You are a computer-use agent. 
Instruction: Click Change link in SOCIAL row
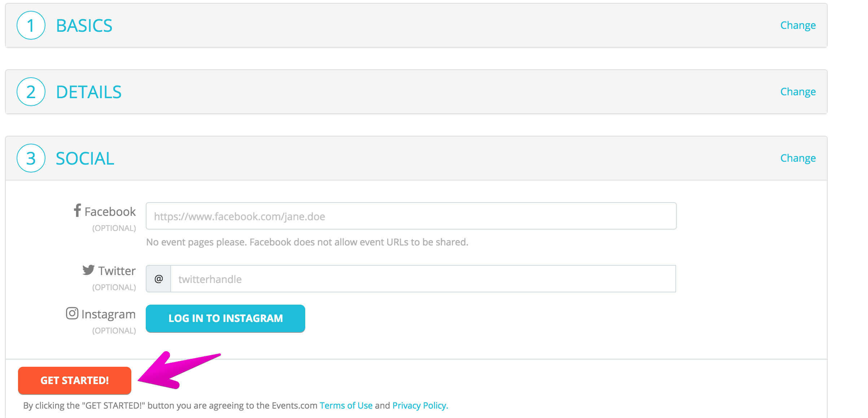tap(798, 158)
